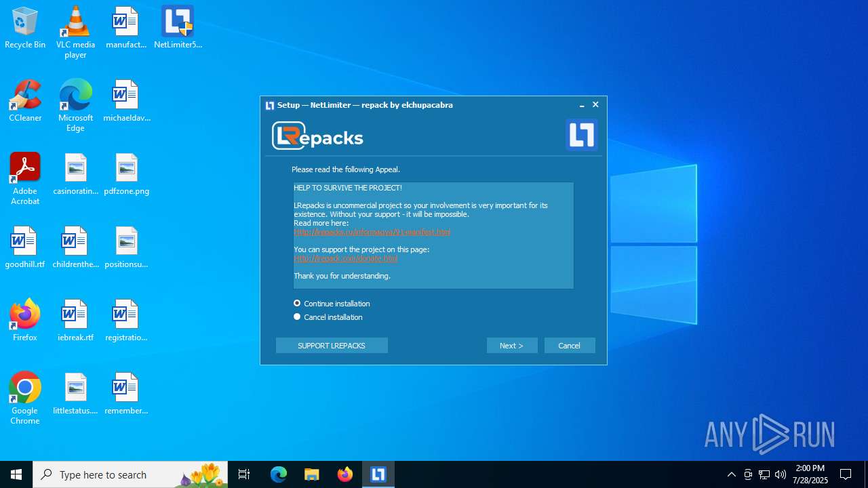Click the Next > button

(x=512, y=346)
